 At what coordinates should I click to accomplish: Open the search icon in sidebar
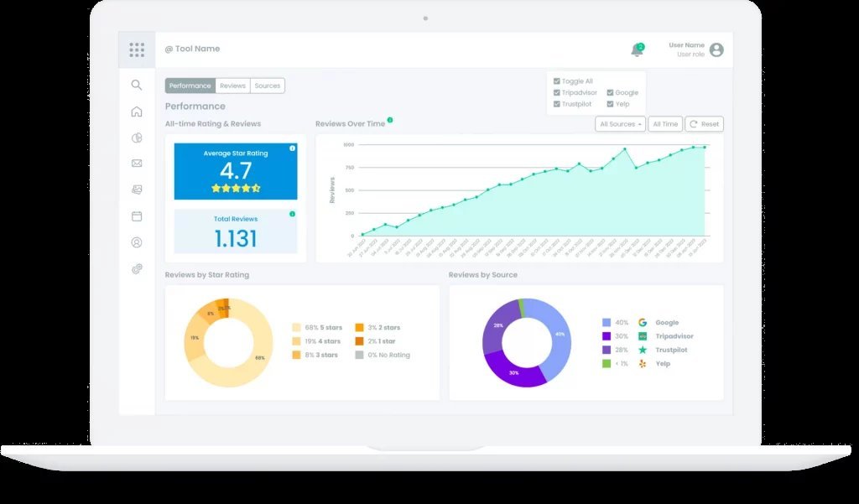137,85
